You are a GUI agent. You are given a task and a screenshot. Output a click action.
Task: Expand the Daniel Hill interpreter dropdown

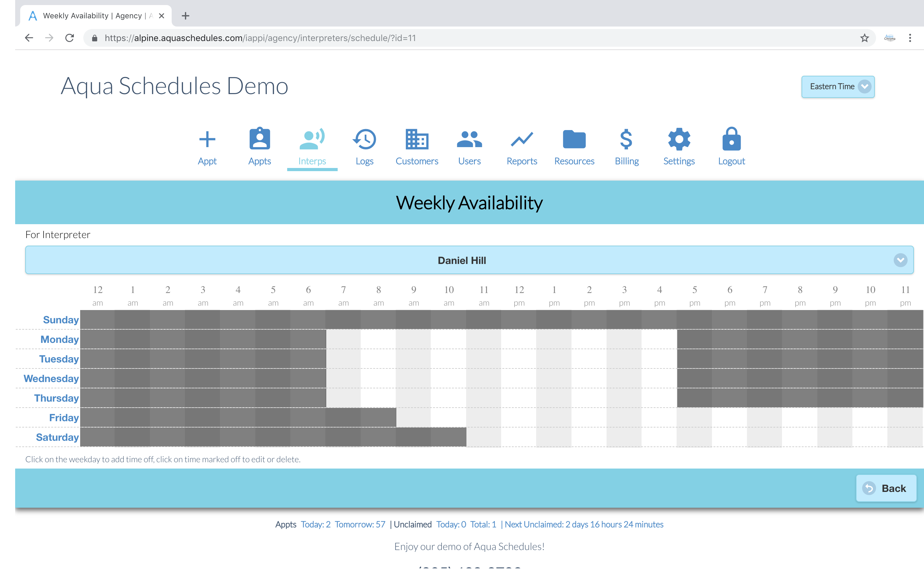[x=469, y=260]
